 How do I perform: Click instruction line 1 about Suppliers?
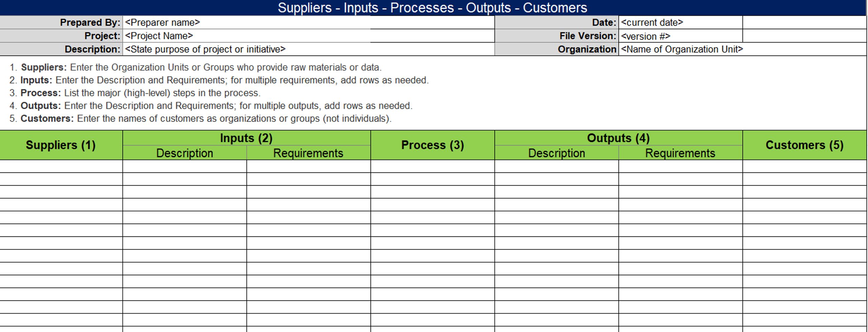point(196,67)
